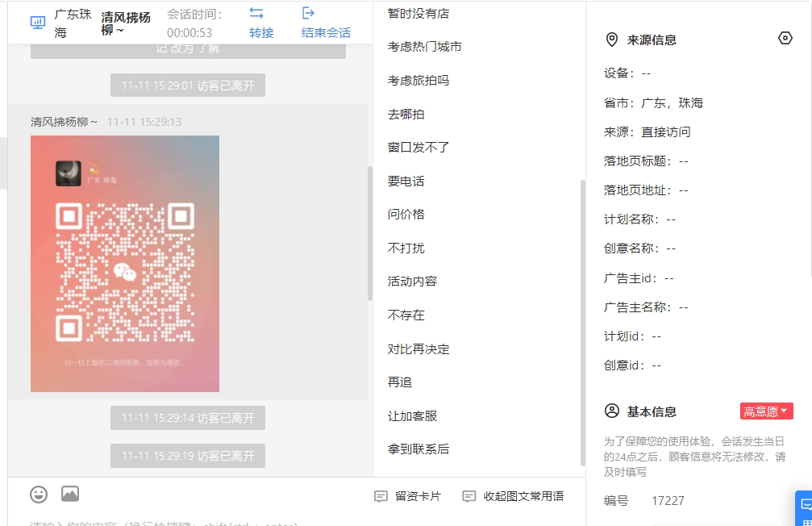
Task: Click the location pin icon beside 来源信息
Action: [x=611, y=40]
